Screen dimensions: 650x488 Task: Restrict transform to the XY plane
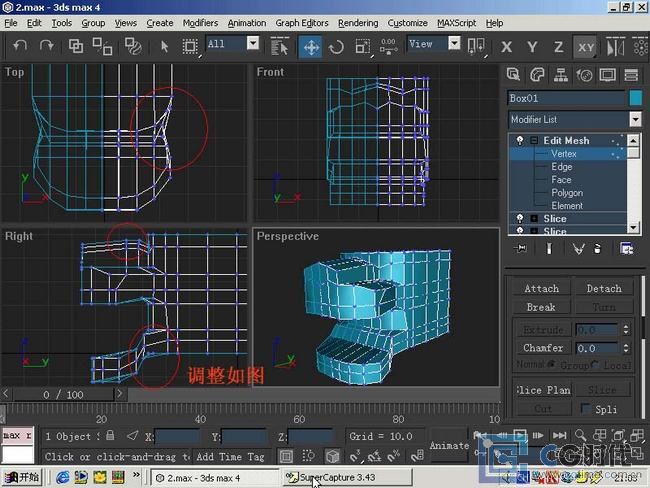point(585,46)
